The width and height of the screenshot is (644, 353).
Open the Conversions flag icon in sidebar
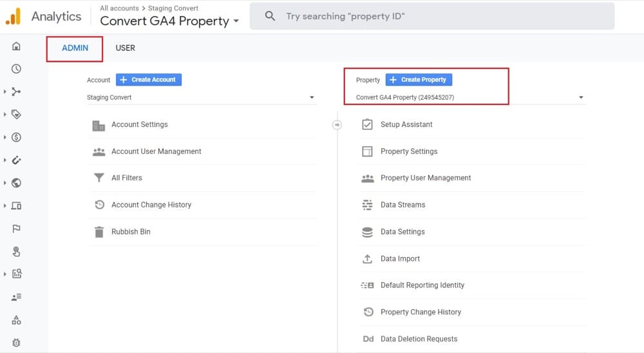pyautogui.click(x=16, y=229)
